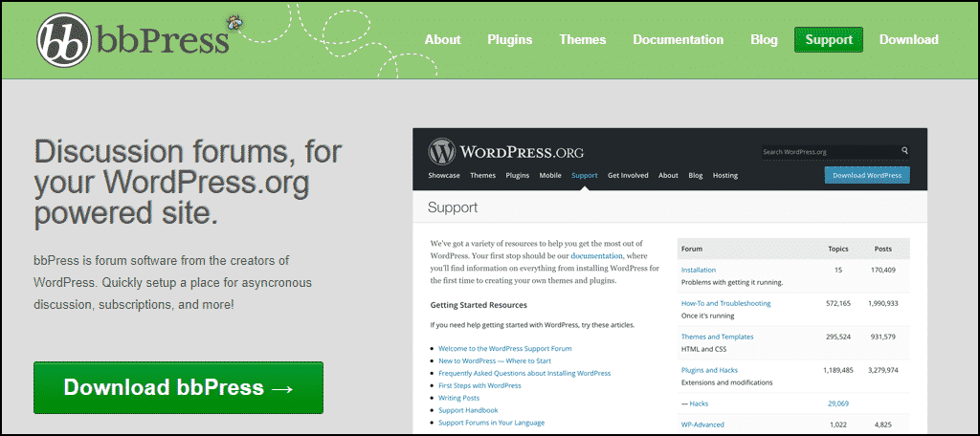Click the 1,189,485 topics value
The image size is (980, 436).
click(x=838, y=370)
